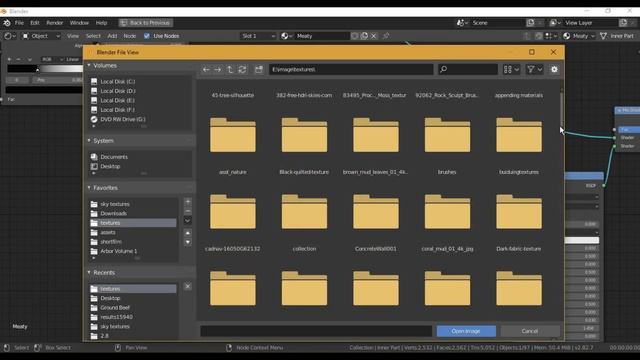The height and width of the screenshot is (360, 640).
Task: Select Documents in System list
Action: coord(114,157)
